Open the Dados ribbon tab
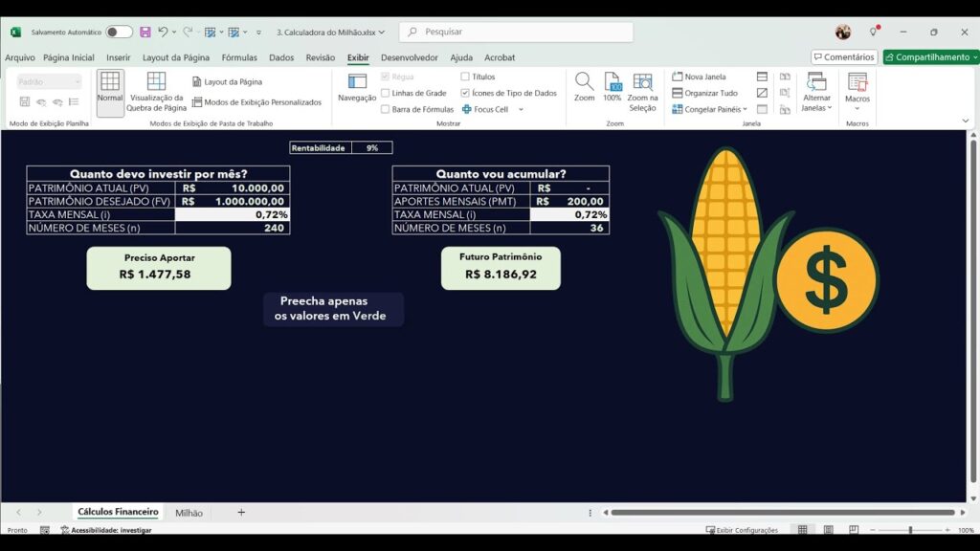Image resolution: width=980 pixels, height=551 pixels. (x=281, y=57)
